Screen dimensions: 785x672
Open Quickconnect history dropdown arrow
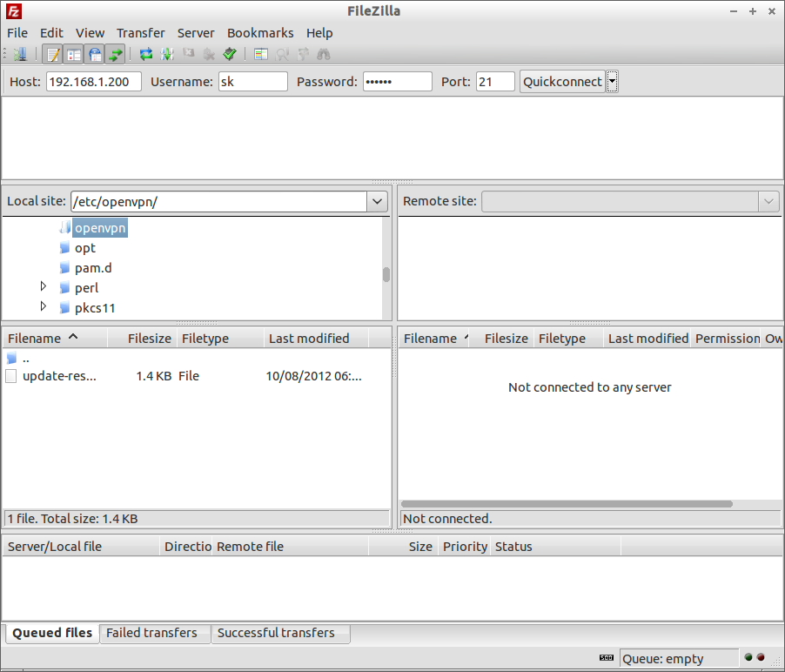pyautogui.click(x=612, y=81)
